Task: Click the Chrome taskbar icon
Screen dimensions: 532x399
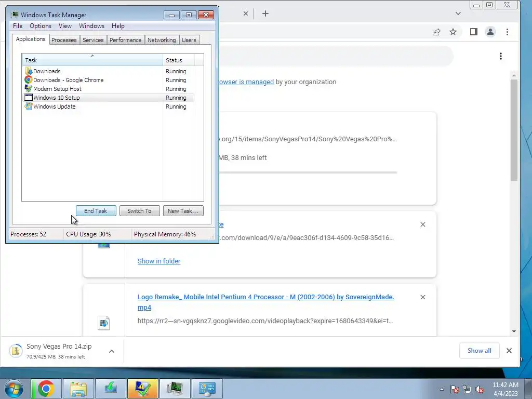Action: click(x=46, y=389)
